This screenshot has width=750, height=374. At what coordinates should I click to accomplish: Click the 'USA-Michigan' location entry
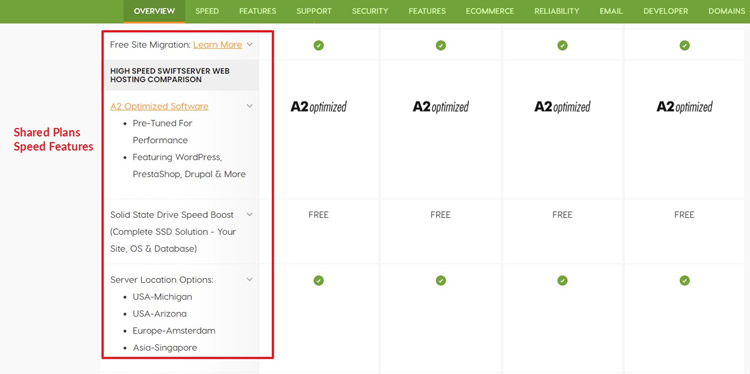pos(163,297)
